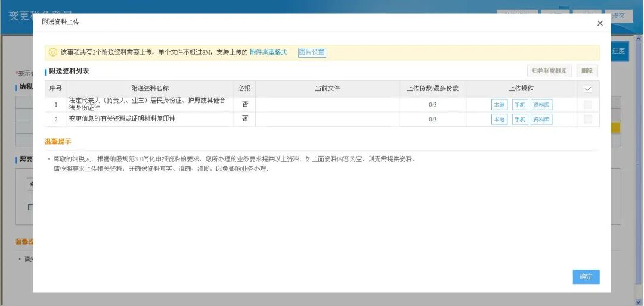The image size is (644, 306).
Task: Click the 删除 button
Action: (587, 71)
